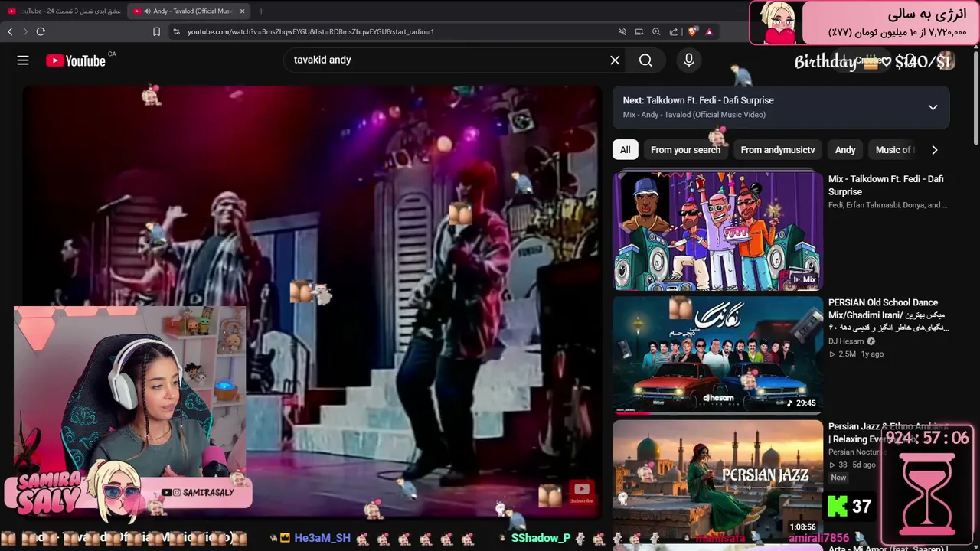Go to the YouTube home logo
Image resolution: width=980 pixels, height=551 pixels.
[x=76, y=60]
